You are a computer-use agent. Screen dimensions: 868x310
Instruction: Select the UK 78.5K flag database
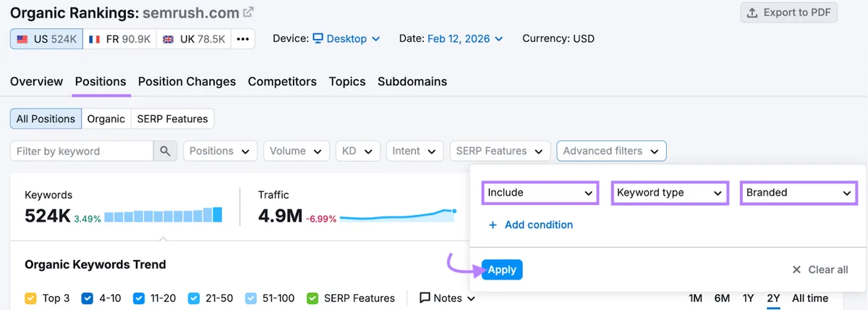[194, 39]
